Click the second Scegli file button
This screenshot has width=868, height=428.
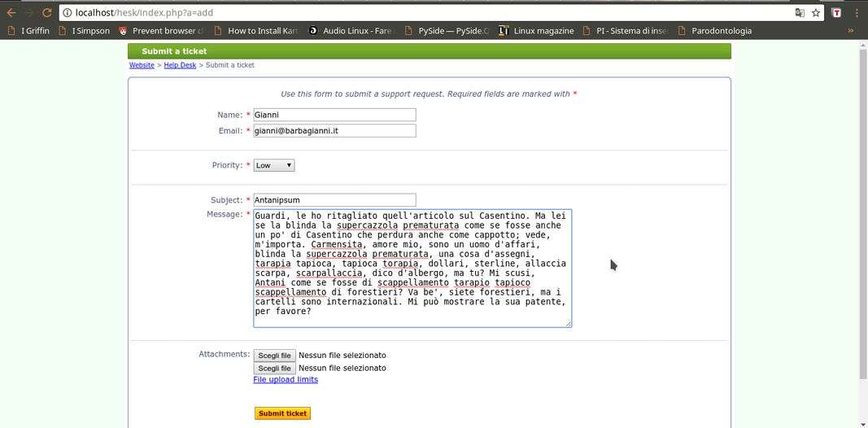275,369
